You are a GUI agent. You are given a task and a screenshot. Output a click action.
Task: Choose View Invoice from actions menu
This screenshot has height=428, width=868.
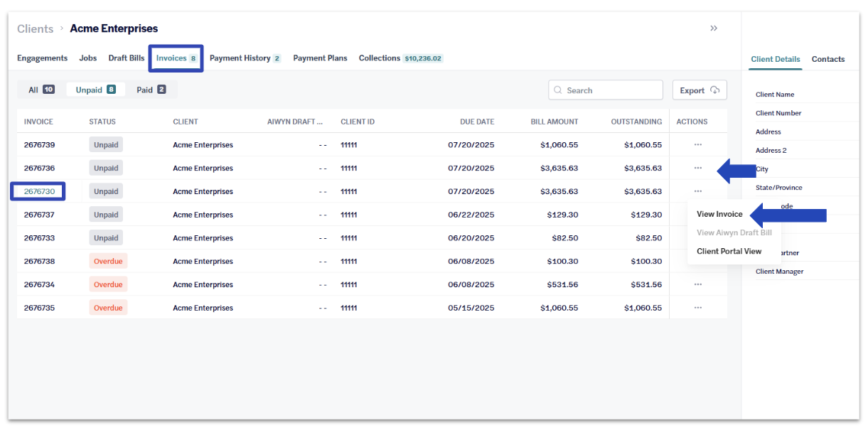pos(719,214)
